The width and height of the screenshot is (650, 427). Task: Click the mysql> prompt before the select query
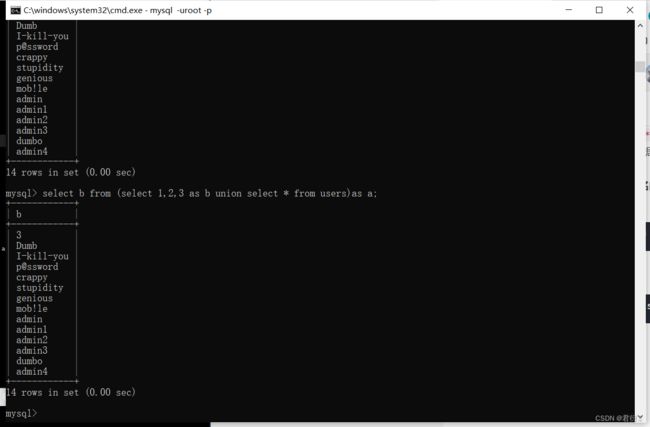click(x=22, y=194)
